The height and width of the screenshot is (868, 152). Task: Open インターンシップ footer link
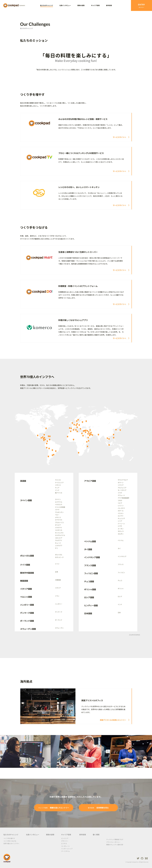coord(67,849)
